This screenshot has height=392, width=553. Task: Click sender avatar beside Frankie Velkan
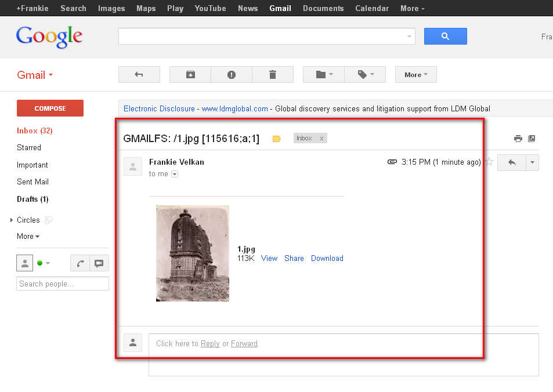(133, 166)
